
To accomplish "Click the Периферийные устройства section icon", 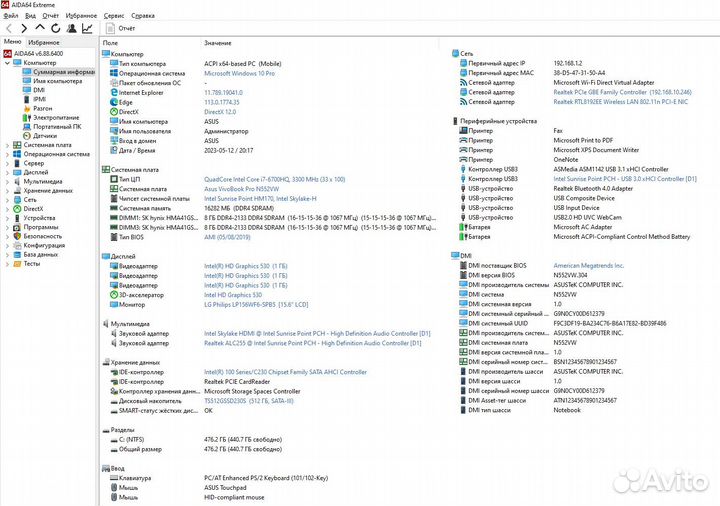I will 455,121.
